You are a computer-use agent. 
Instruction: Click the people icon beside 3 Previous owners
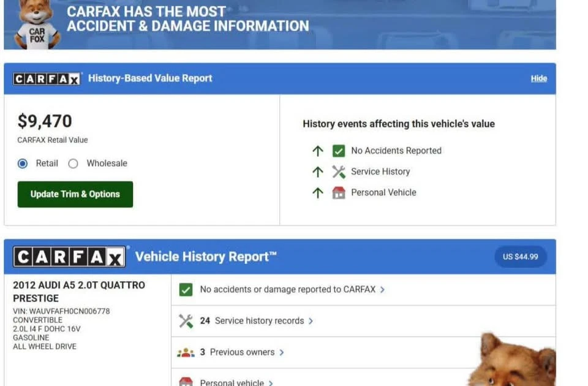[186, 353]
